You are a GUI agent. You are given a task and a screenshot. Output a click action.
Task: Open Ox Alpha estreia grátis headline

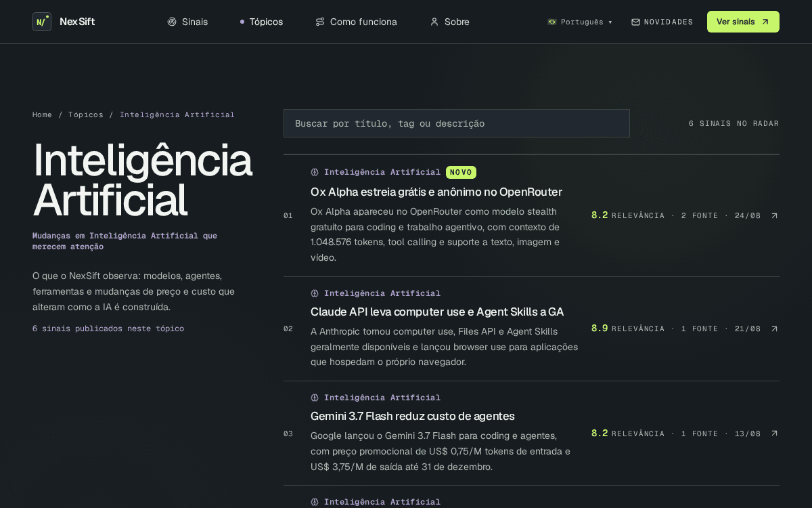(436, 192)
